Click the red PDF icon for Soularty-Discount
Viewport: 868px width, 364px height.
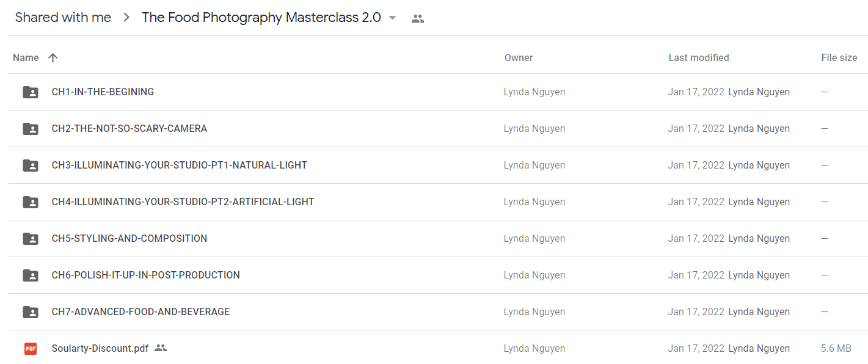(x=31, y=349)
